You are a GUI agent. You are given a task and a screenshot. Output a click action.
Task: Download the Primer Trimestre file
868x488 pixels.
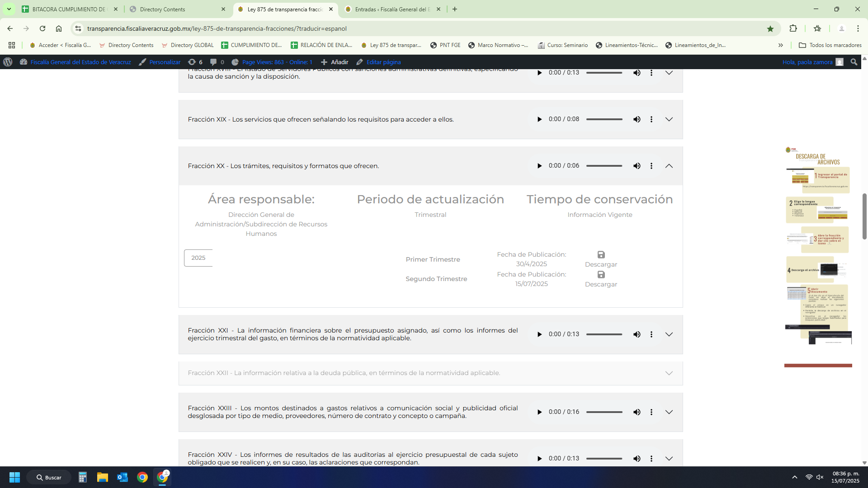click(601, 259)
